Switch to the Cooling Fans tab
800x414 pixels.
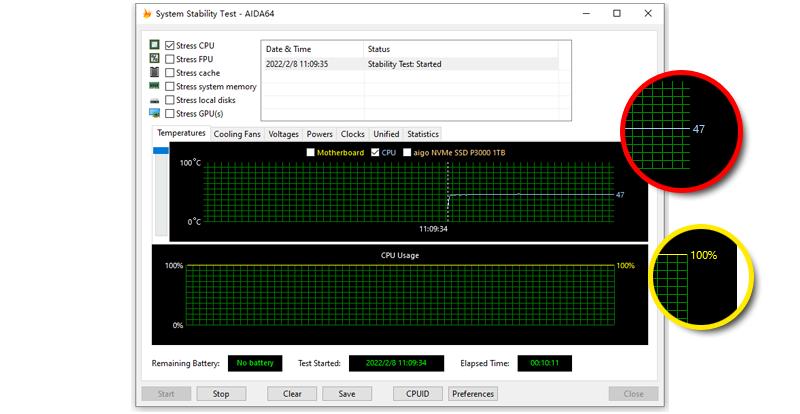tap(237, 134)
